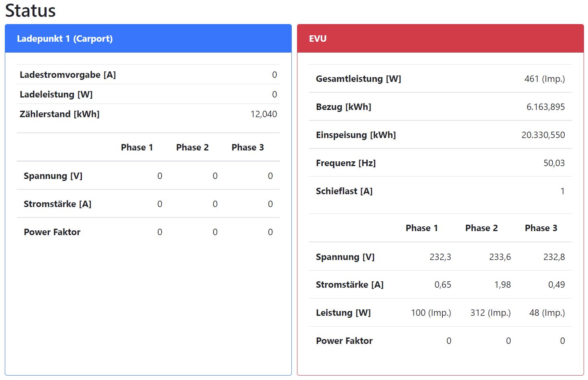
Task: Select the 312 (Imp.) Leistung value
Action: point(490,313)
